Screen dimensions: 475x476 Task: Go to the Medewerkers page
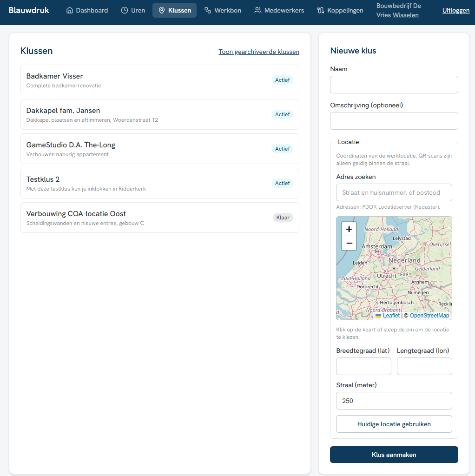tap(279, 10)
